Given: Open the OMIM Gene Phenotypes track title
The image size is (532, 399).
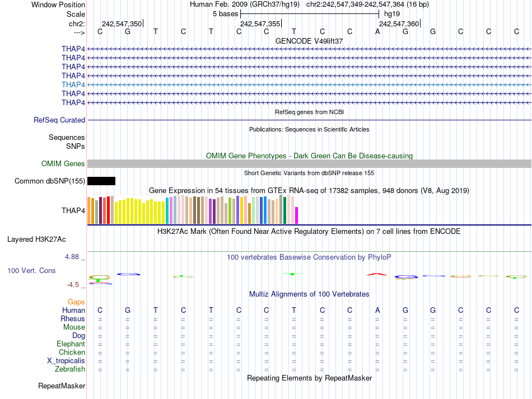Looking at the screenshot, I should coord(309,156).
